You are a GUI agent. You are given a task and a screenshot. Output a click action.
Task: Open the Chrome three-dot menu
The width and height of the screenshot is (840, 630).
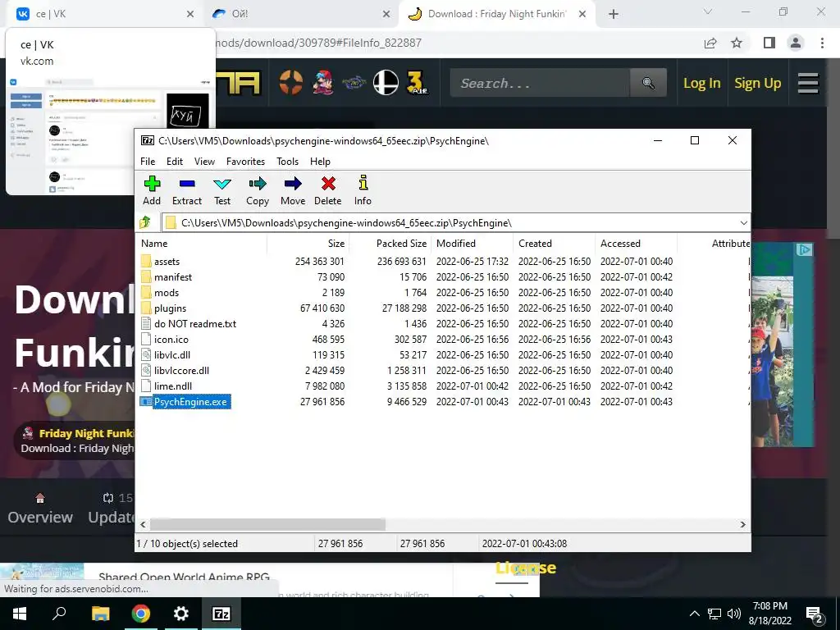pyautogui.click(x=822, y=43)
